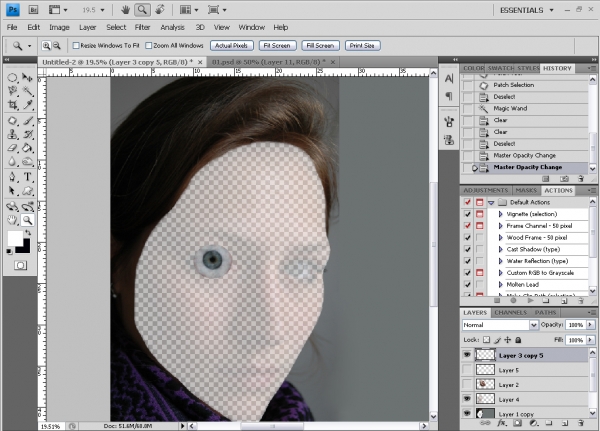Switch to the 01.psd document tab
This screenshot has width=600, height=431.
coord(272,62)
